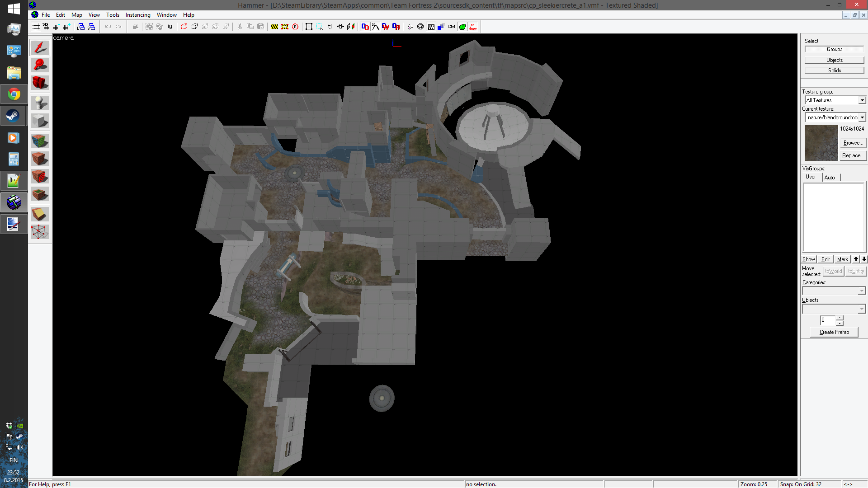Image resolution: width=868 pixels, height=488 pixels.
Task: Activate the Vertex manipulation tool
Action: (x=40, y=232)
